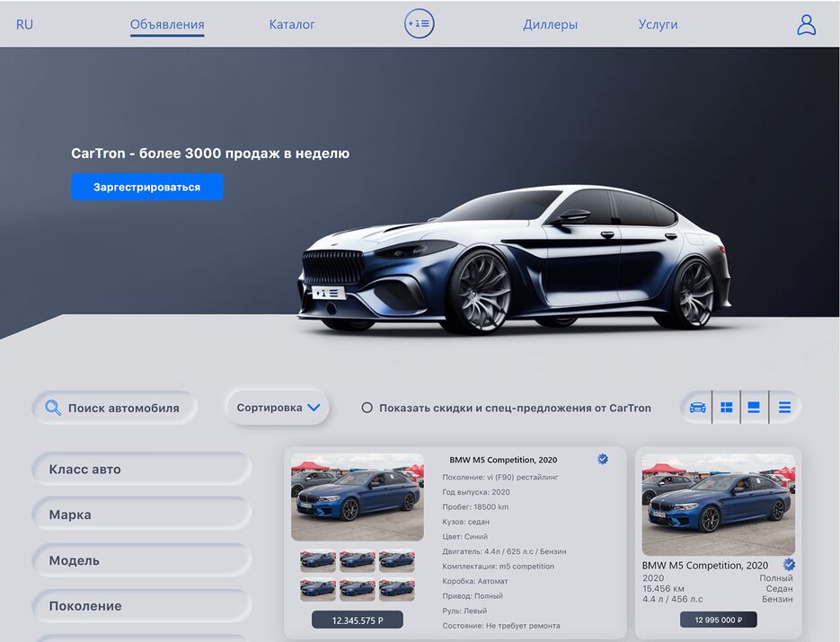Open the large photo on the 12 995 000 ₽ card
Screen dimensions: 840x642
click(719, 505)
